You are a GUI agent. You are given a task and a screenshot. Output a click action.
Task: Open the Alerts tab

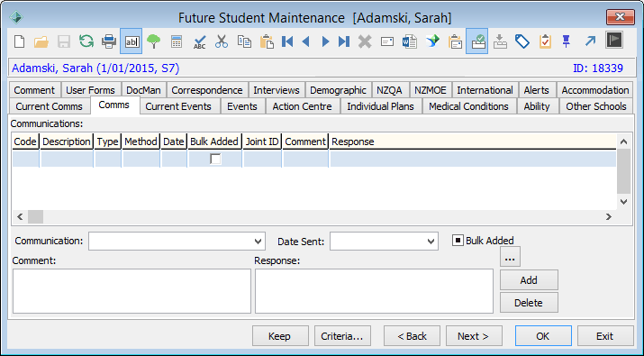tap(537, 90)
